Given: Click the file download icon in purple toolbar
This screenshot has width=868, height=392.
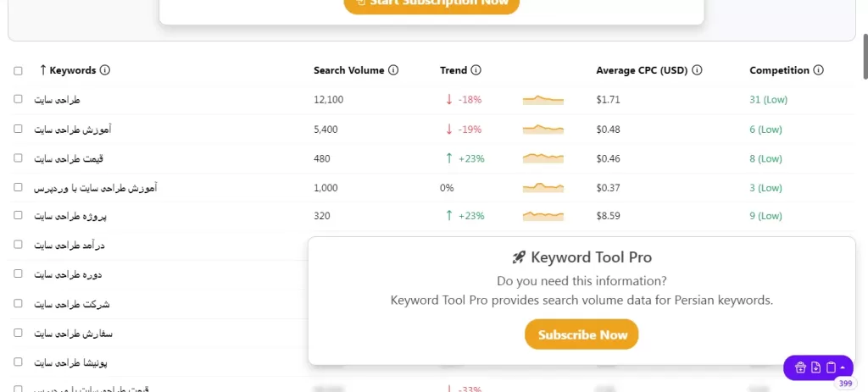Looking at the screenshot, I should (815, 367).
